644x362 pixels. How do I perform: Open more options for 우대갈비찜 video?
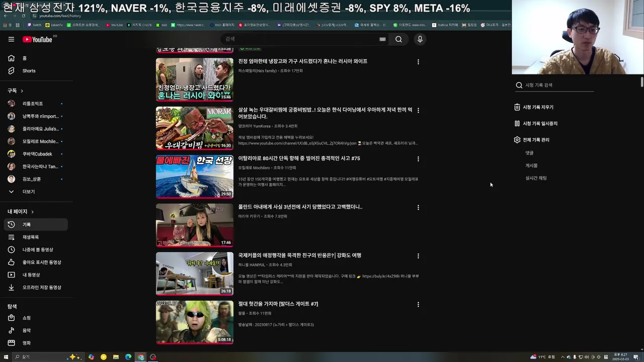[x=418, y=110]
